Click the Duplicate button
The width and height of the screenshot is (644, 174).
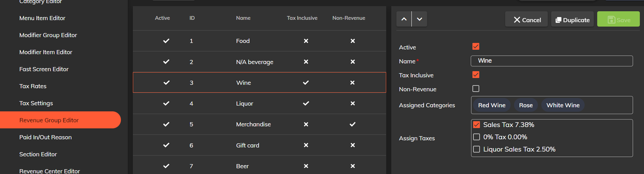point(572,20)
